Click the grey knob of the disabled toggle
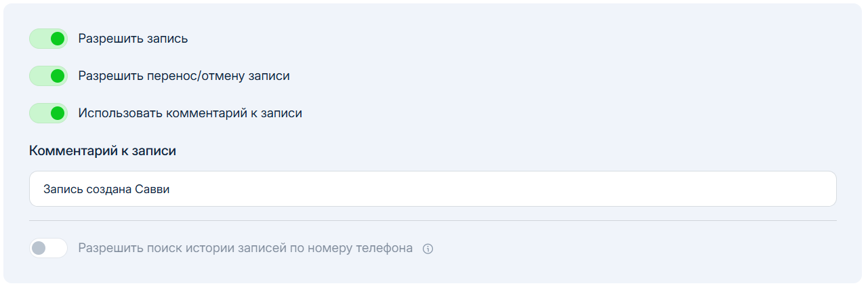 pos(39,248)
